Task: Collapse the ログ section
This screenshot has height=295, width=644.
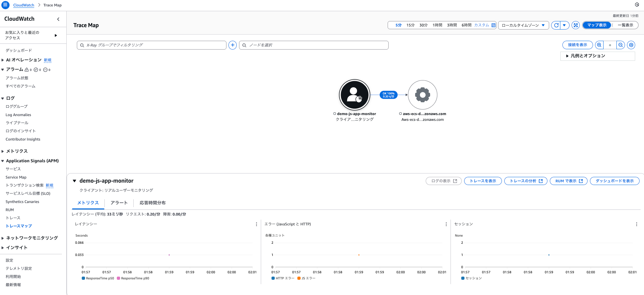Action: [x=3, y=98]
